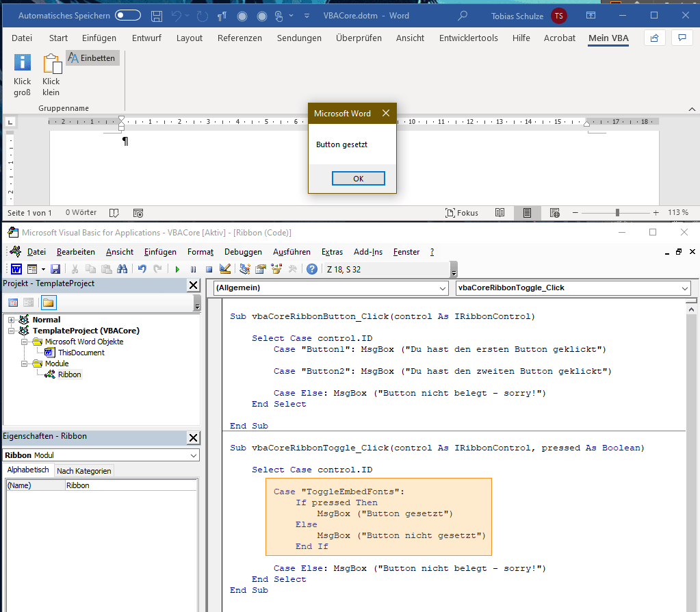
Task: Undo last action in Word title bar
Action: pos(177,16)
